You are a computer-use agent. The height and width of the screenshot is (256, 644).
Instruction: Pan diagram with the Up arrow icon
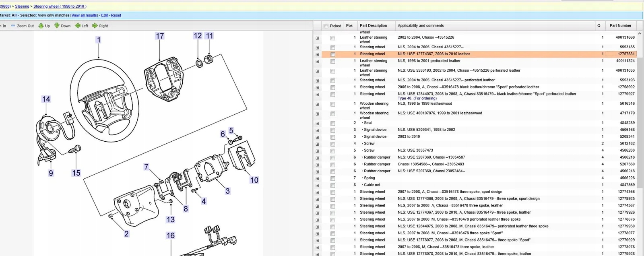coord(41,26)
